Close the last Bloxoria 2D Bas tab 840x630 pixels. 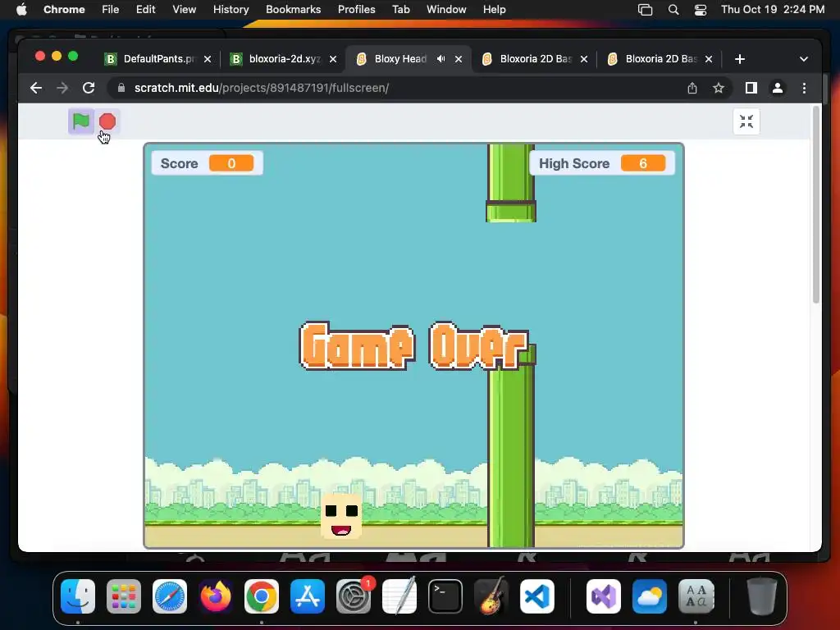(x=709, y=59)
